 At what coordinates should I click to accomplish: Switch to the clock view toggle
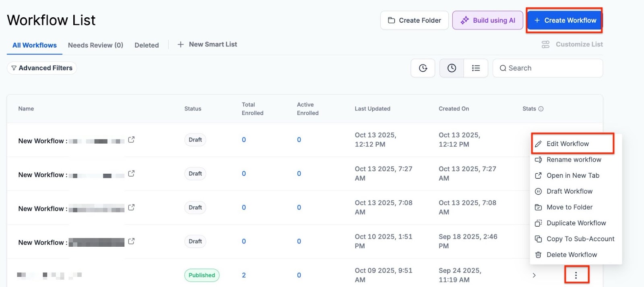click(452, 68)
